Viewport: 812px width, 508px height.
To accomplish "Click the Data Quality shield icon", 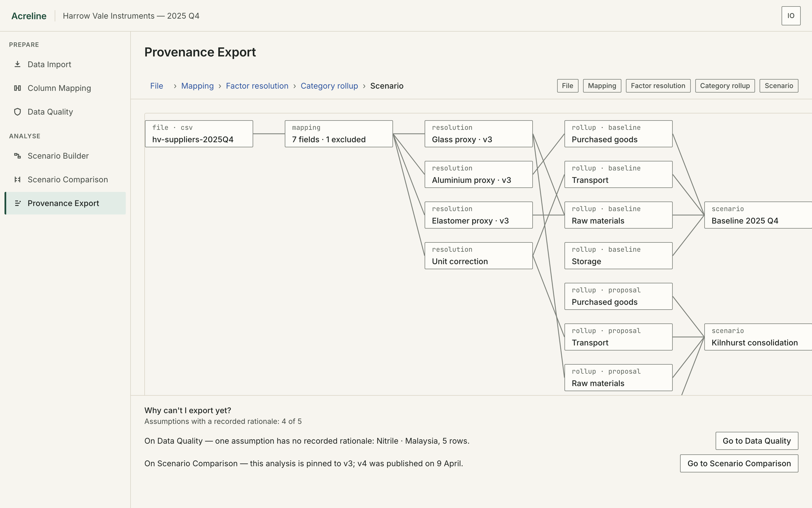I will [17, 112].
